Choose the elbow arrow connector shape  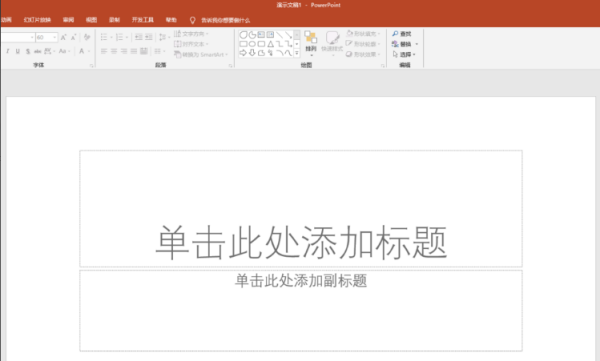[x=289, y=44]
